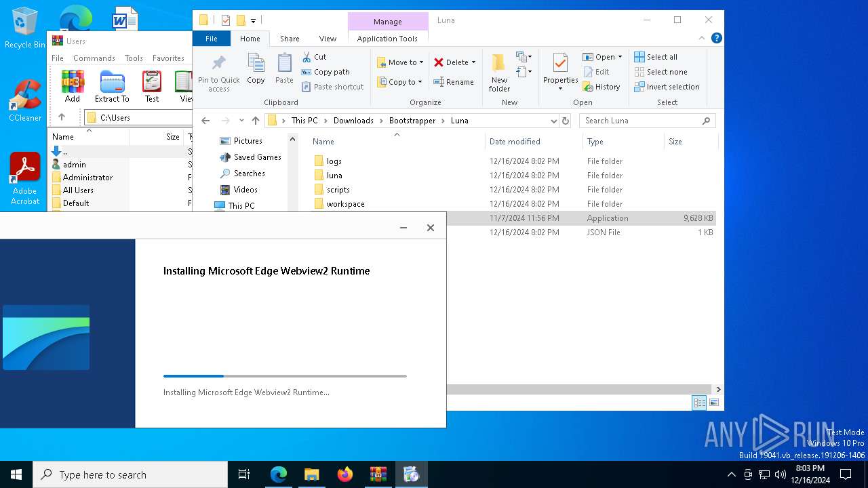
Task: Switch to large icons view button
Action: click(x=714, y=403)
